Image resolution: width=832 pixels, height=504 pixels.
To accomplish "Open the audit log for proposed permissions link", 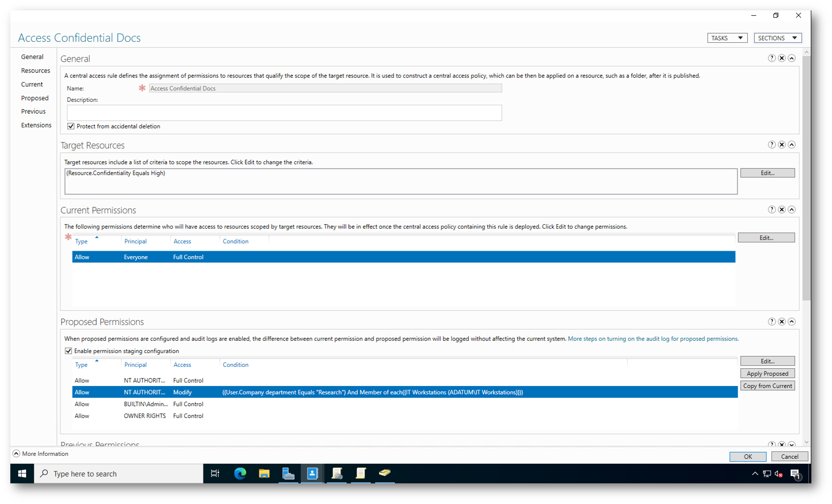I will (x=653, y=339).
